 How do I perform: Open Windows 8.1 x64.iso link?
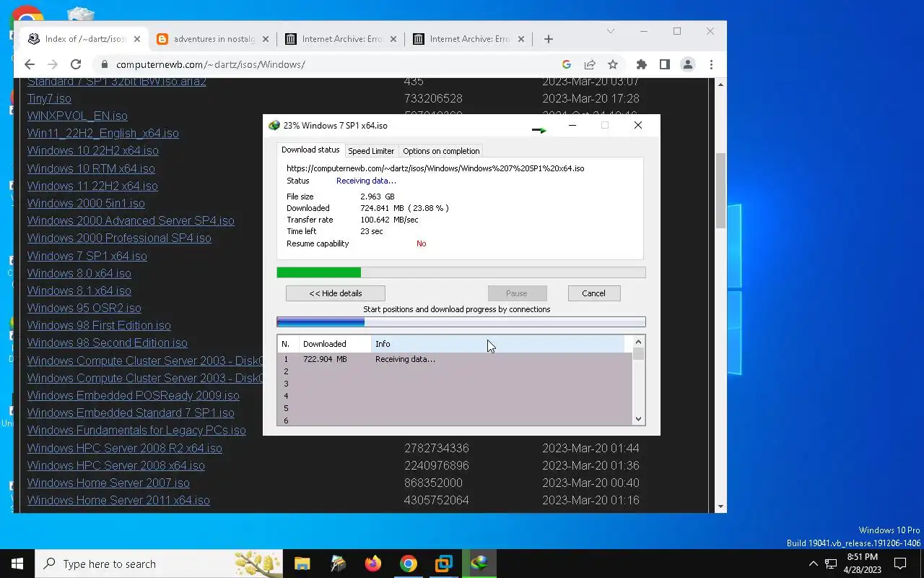pos(79,290)
